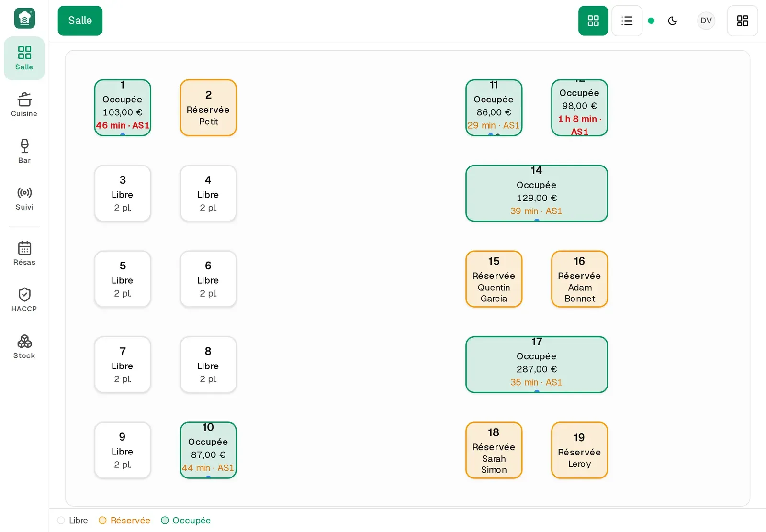
Task: Select free table 5
Action: (123, 279)
